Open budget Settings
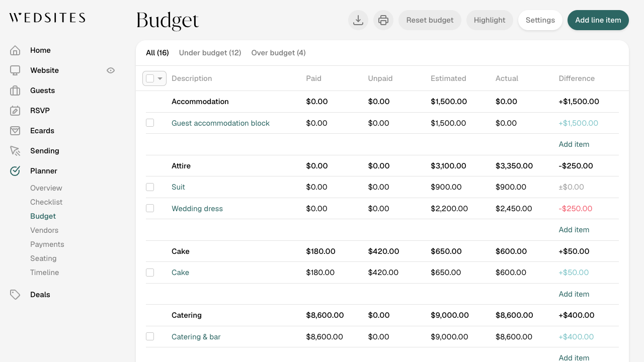The height and width of the screenshot is (362, 644). point(540,20)
